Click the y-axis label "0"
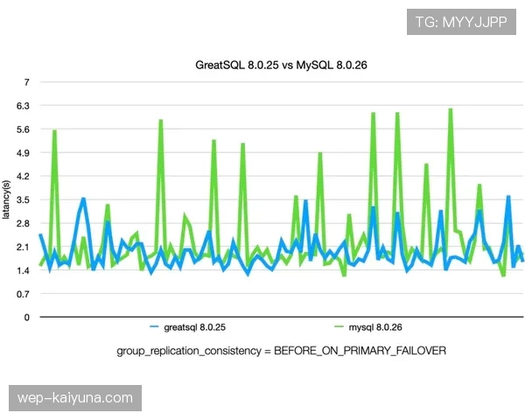Viewport: 525px width, 420px height. [27, 317]
